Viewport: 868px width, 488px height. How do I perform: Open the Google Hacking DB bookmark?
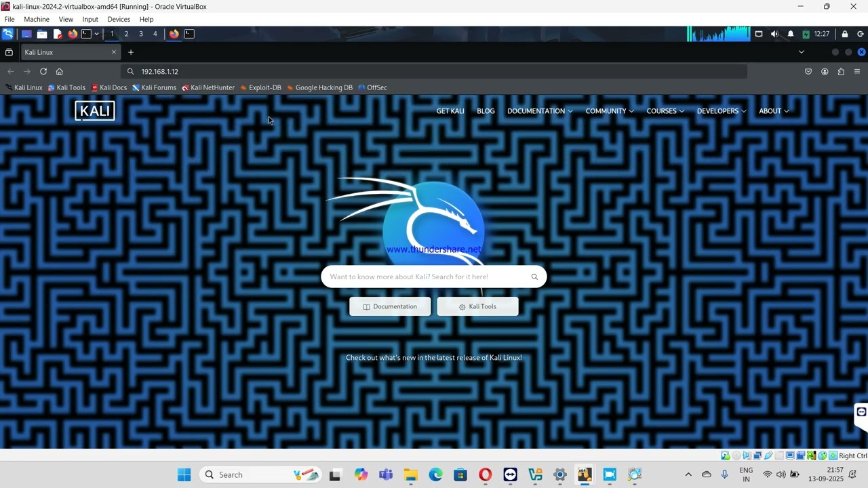[x=319, y=87]
